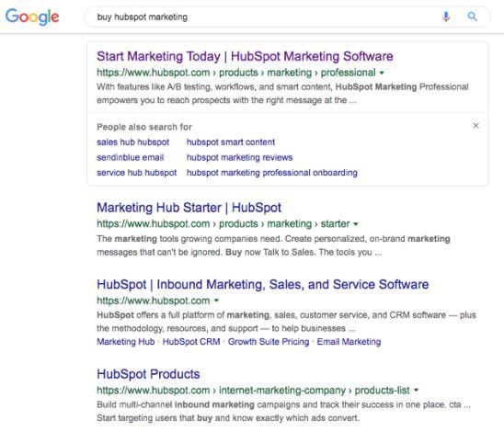Start voice search with microphone icon
504x432 pixels.
pos(446,17)
